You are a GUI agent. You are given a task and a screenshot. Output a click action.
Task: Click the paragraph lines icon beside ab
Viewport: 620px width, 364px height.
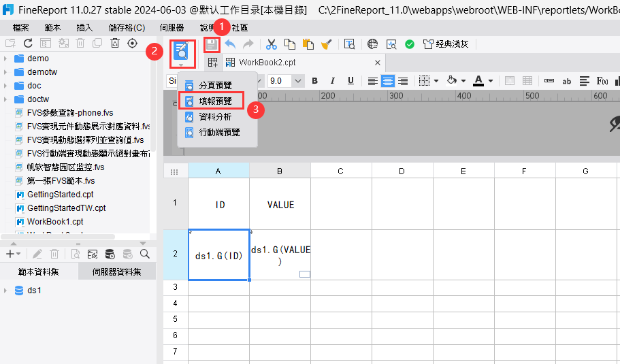click(x=585, y=81)
